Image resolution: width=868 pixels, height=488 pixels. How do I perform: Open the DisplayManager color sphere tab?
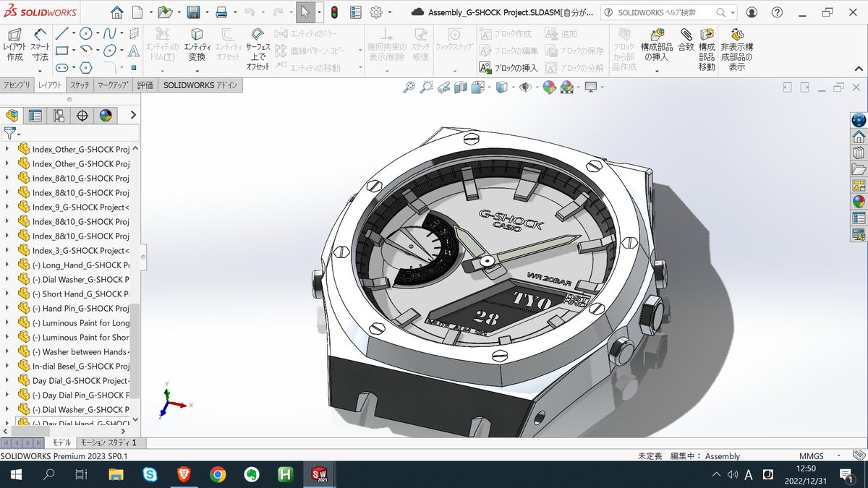106,116
